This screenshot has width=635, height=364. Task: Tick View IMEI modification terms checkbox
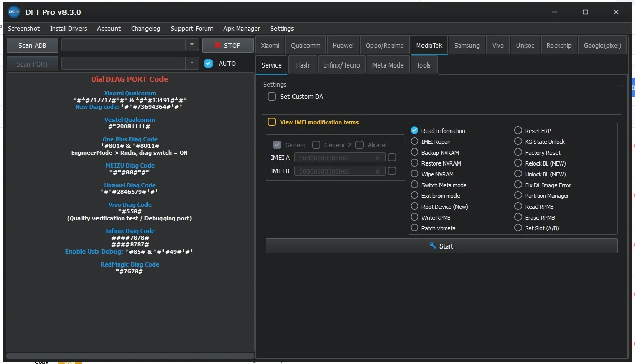coord(272,122)
